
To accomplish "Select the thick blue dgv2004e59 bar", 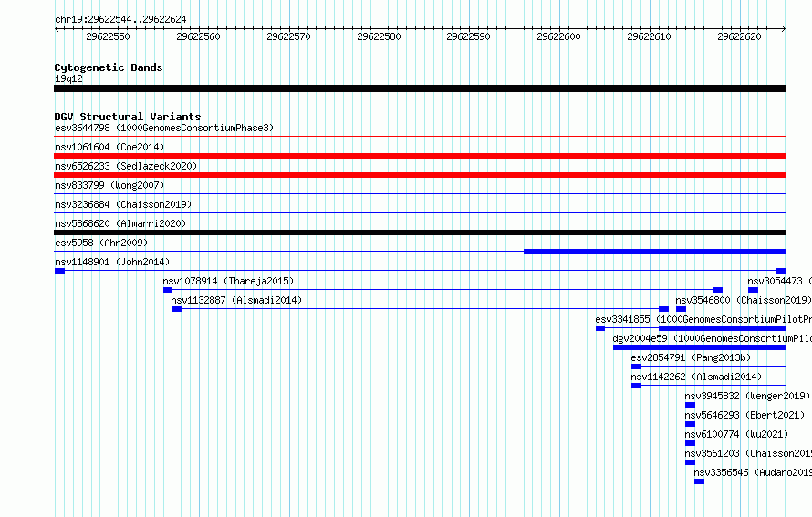I will [700, 347].
